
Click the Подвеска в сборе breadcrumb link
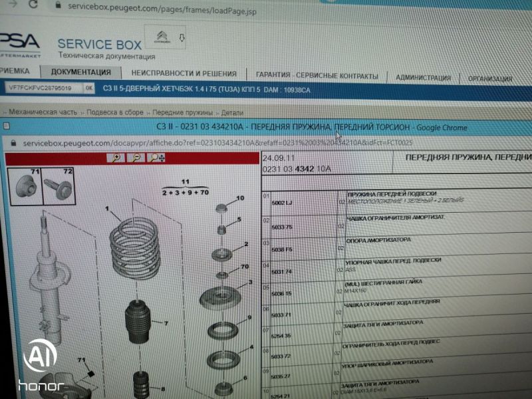pyautogui.click(x=115, y=112)
